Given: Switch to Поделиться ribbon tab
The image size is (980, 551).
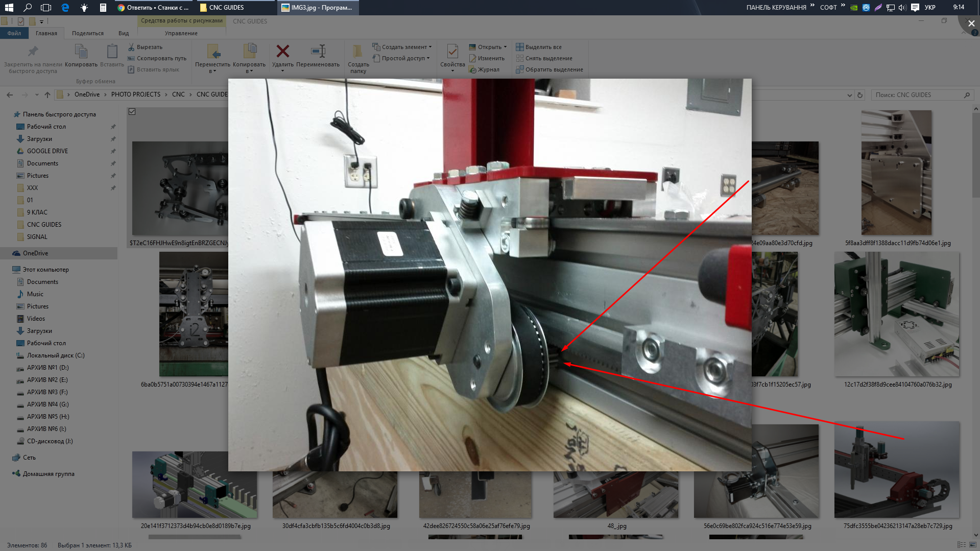Looking at the screenshot, I should tap(88, 33).
